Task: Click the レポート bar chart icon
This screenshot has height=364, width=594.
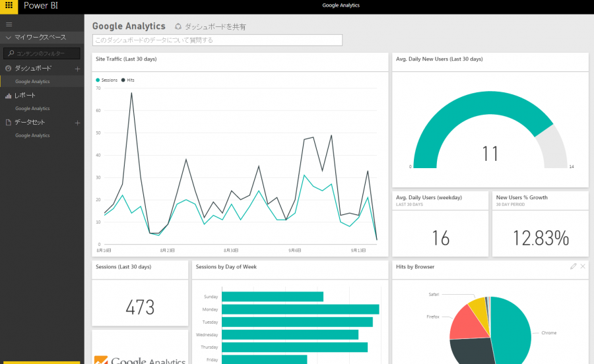Action: tap(9, 96)
